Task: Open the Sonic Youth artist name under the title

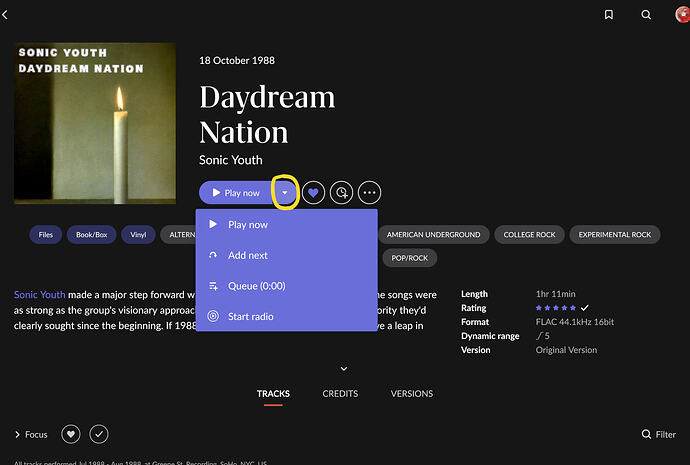Action: click(x=231, y=160)
